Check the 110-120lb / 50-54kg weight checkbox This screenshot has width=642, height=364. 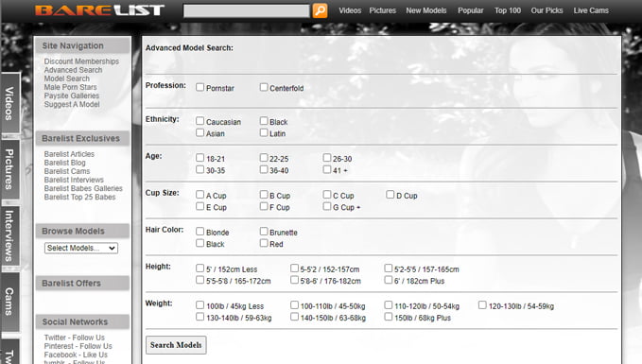(389, 305)
